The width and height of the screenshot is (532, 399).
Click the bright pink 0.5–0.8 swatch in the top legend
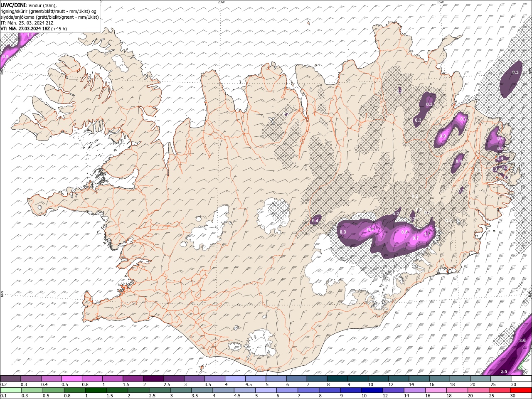click(x=71, y=379)
